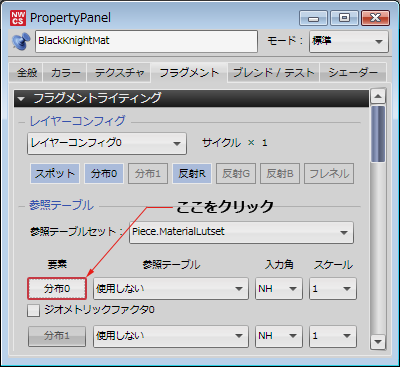The image size is (400, 367).
Task: Switch to the カラー tab
Action: coord(65,72)
